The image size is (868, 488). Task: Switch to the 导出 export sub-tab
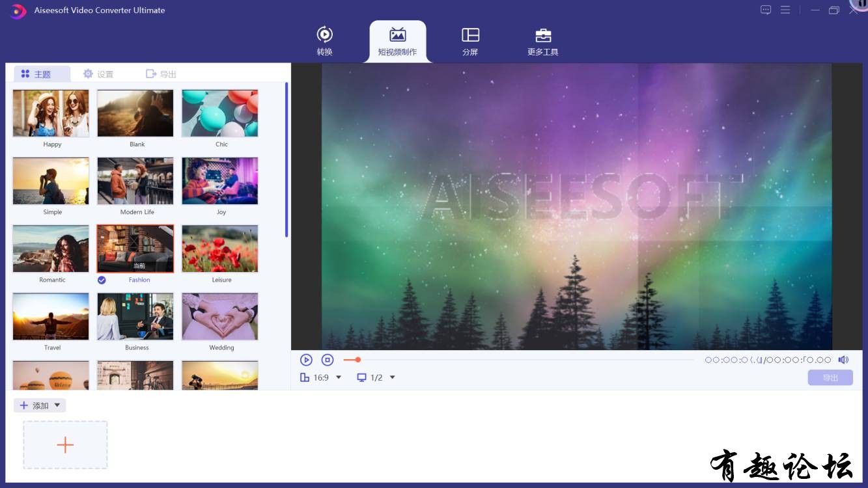tap(161, 74)
